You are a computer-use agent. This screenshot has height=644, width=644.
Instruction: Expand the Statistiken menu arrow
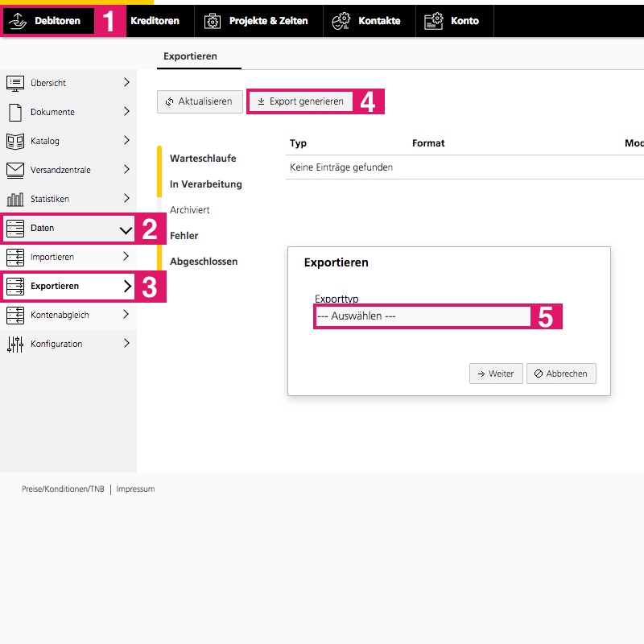click(126, 198)
